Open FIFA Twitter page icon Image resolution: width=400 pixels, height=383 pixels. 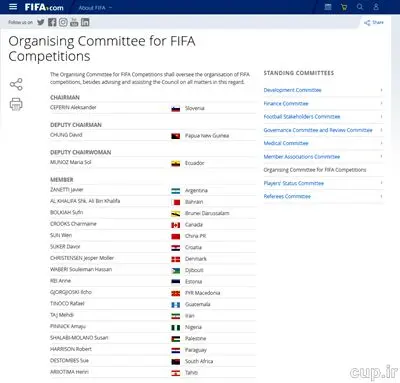(41, 22)
